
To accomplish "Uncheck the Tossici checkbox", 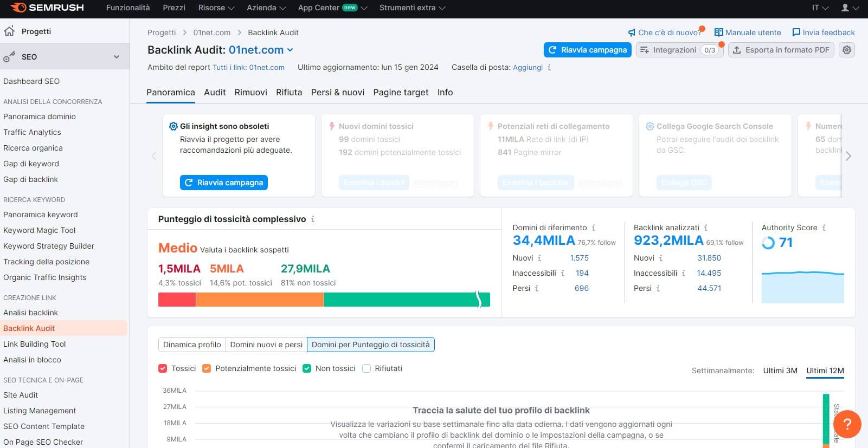I will [x=163, y=368].
